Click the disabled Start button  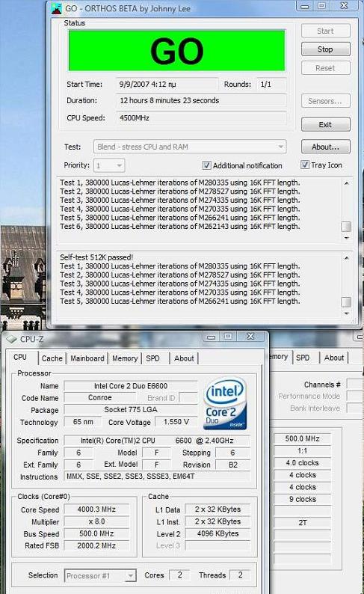(x=325, y=31)
